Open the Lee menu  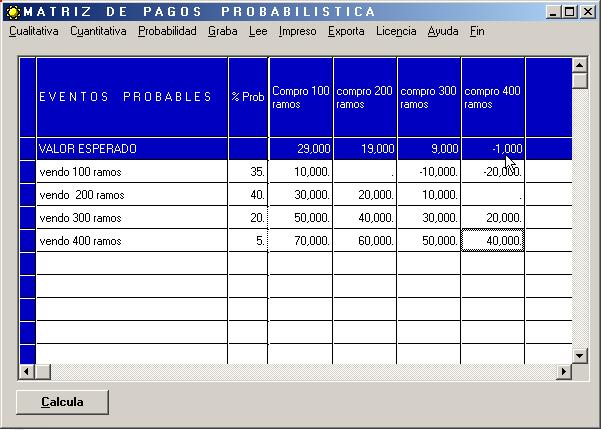pos(258,31)
